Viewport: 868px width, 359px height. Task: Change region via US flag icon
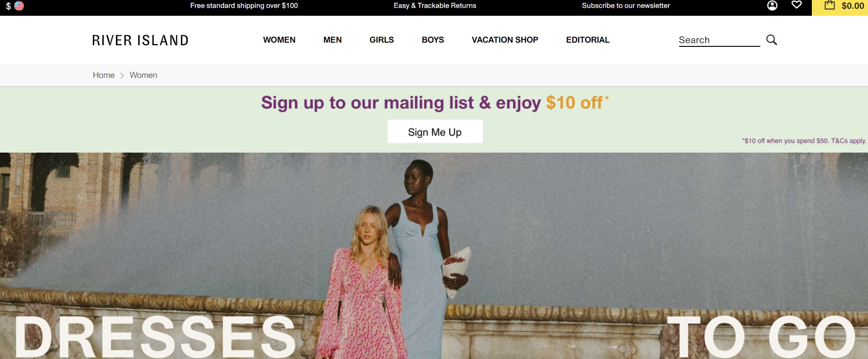pyautogui.click(x=19, y=6)
